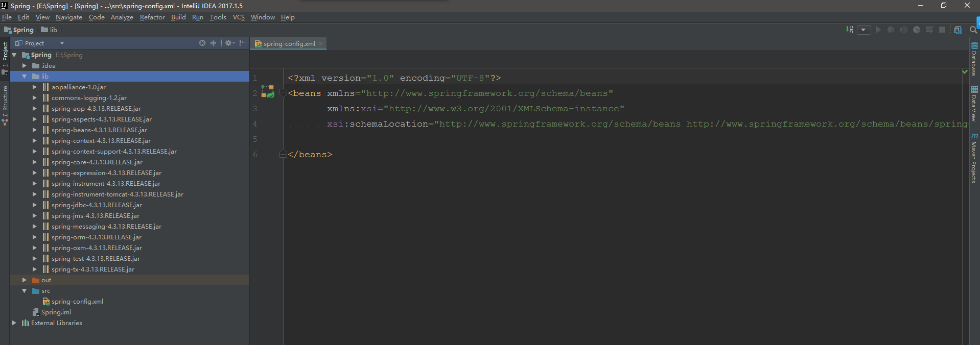Expand the External Libraries arrow
The height and width of the screenshot is (345, 980).
tap(14, 323)
